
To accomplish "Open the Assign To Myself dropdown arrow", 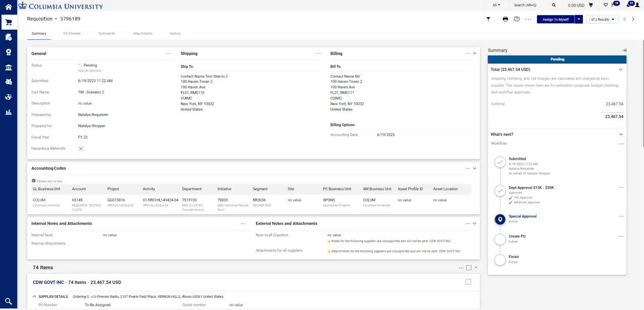I will click(x=579, y=19).
